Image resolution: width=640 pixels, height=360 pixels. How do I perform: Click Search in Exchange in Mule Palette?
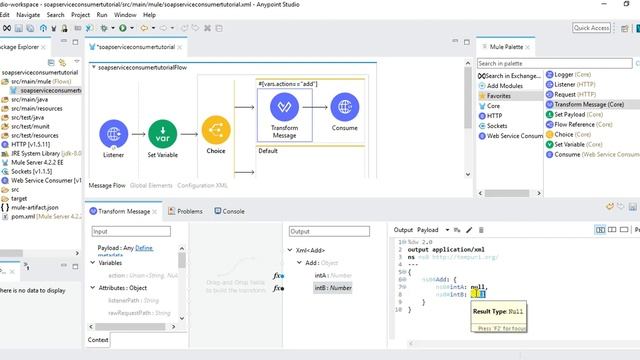509,76
